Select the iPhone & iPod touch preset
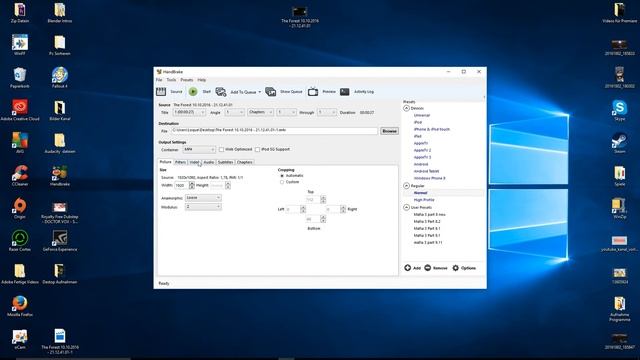The image size is (640, 360). pos(432,129)
